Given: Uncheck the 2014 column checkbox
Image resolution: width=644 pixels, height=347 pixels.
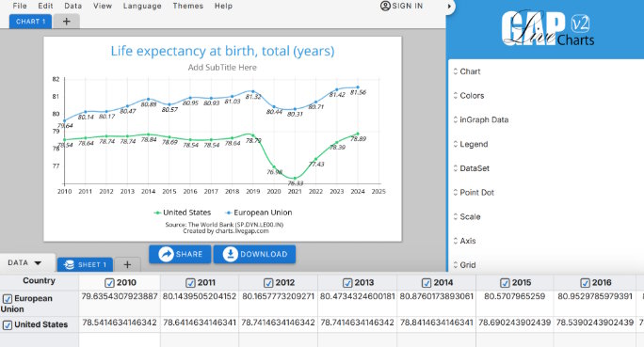Looking at the screenshot, I should pyautogui.click(x=427, y=283).
